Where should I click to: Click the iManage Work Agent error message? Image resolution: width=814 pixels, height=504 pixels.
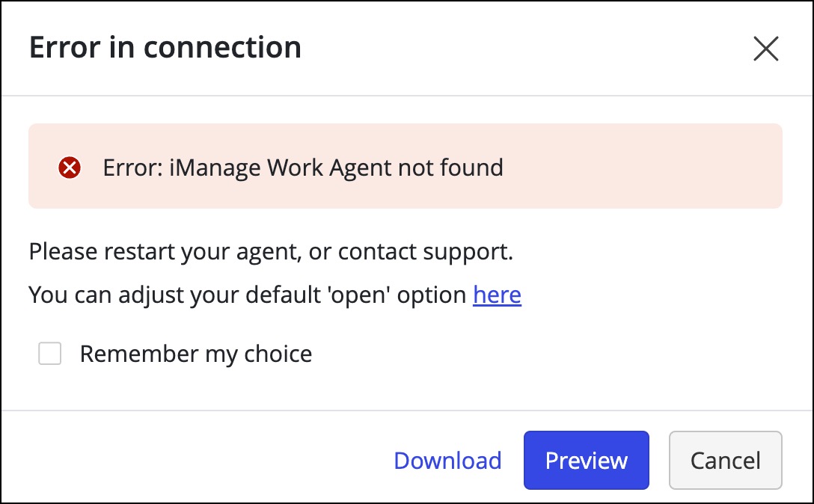pyautogui.click(x=302, y=167)
